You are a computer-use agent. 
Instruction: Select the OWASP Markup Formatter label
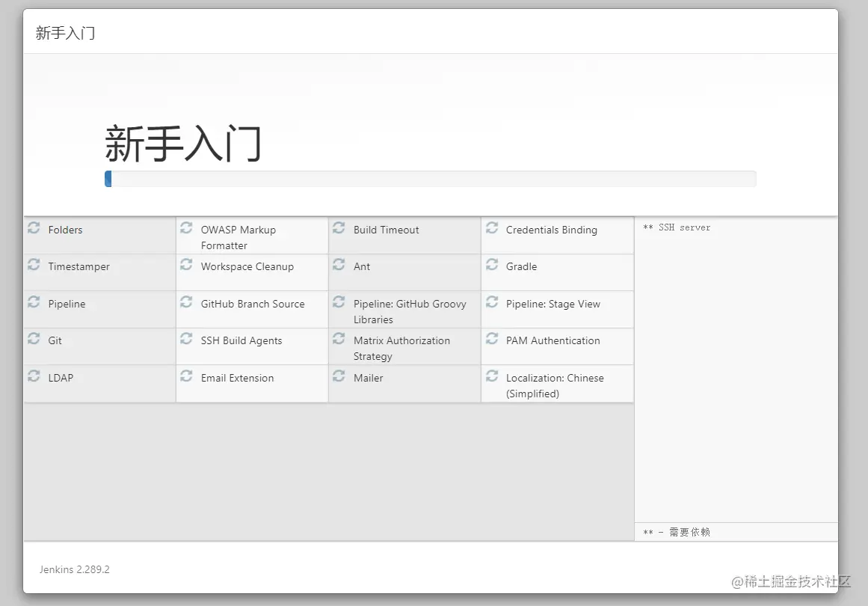238,238
